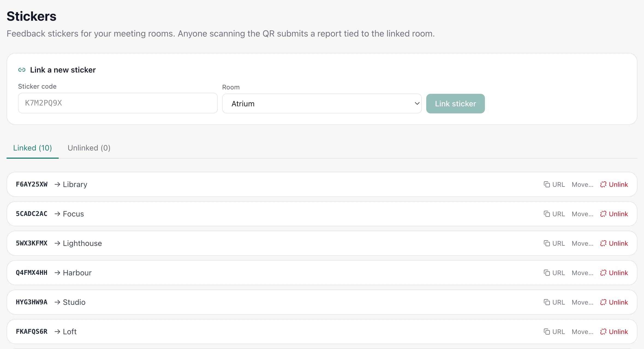644x349 pixels.
Task: Copy the URL icon for sticker F6AY25XW
Action: click(x=547, y=185)
